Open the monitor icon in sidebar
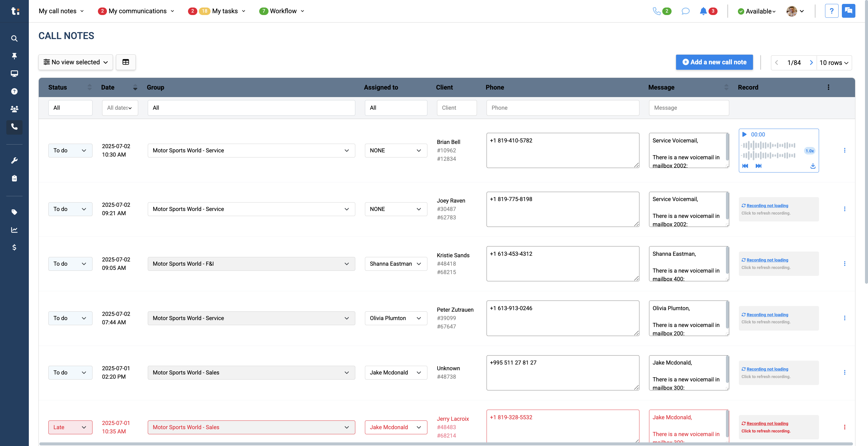The image size is (868, 446). tap(14, 74)
